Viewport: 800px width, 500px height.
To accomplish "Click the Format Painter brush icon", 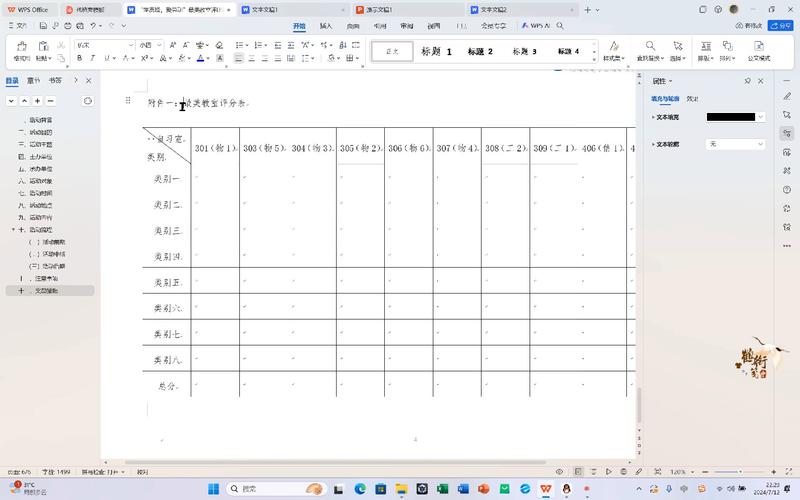I will [21, 46].
